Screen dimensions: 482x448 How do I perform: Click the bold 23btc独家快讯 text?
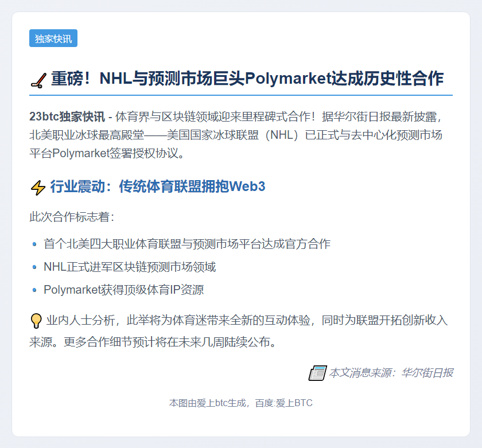(x=67, y=117)
